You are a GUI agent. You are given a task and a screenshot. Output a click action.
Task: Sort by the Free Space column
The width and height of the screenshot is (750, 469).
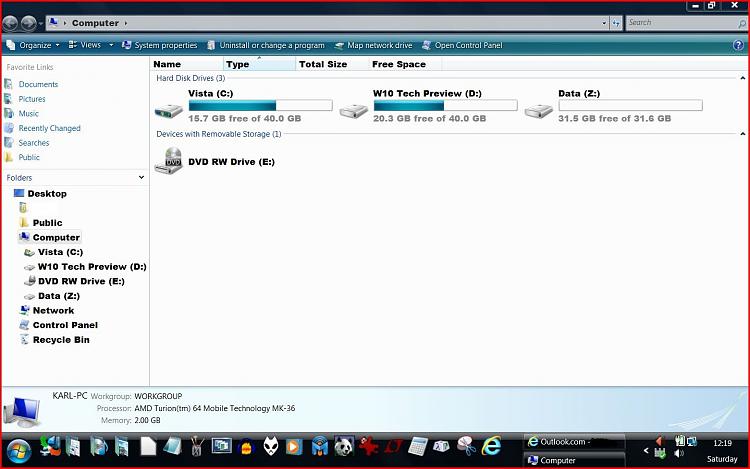pos(405,64)
